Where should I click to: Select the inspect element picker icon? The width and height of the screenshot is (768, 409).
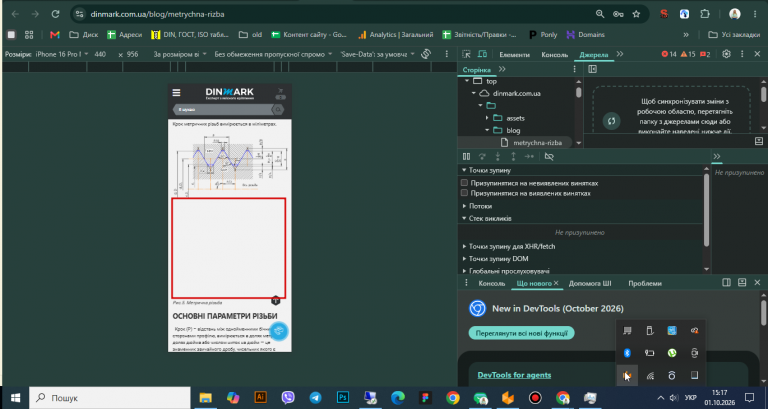466,54
